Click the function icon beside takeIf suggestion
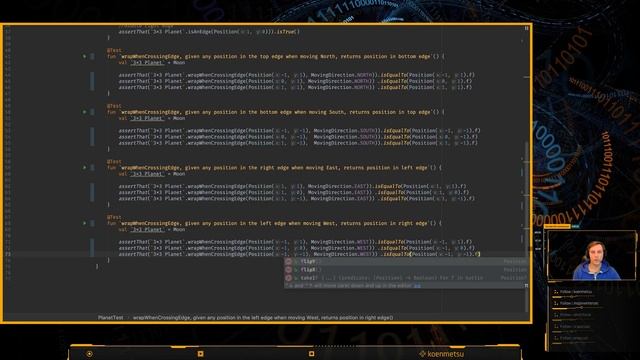640x360 pixels. point(289,278)
